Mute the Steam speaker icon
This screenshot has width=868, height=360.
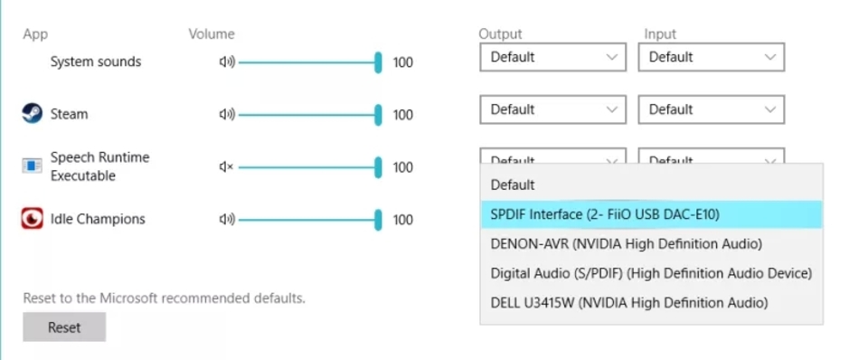pos(227,115)
